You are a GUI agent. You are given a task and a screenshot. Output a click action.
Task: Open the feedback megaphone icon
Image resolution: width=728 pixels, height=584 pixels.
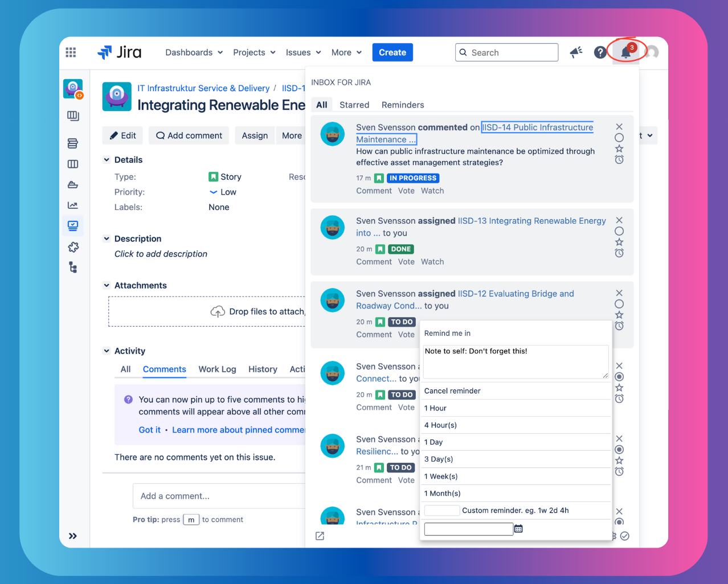[x=576, y=52]
